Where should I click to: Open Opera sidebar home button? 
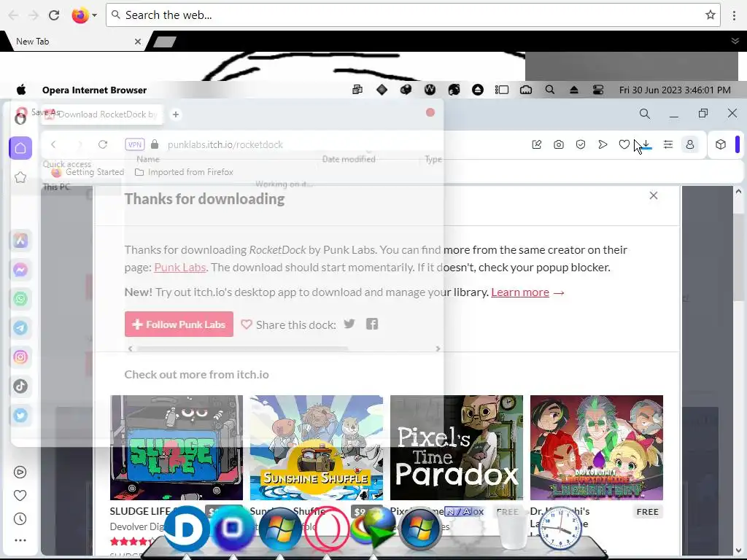point(20,148)
